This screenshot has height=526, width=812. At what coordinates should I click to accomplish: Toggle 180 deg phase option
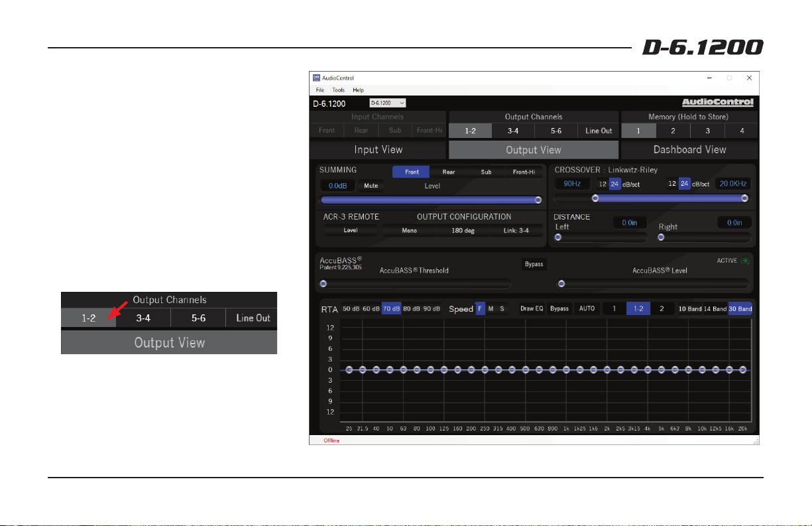(x=463, y=231)
